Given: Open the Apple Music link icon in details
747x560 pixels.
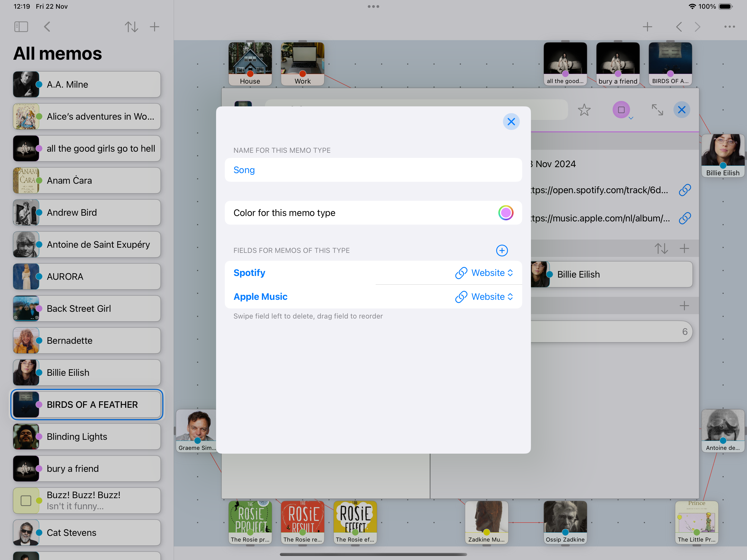Looking at the screenshot, I should pos(685,218).
